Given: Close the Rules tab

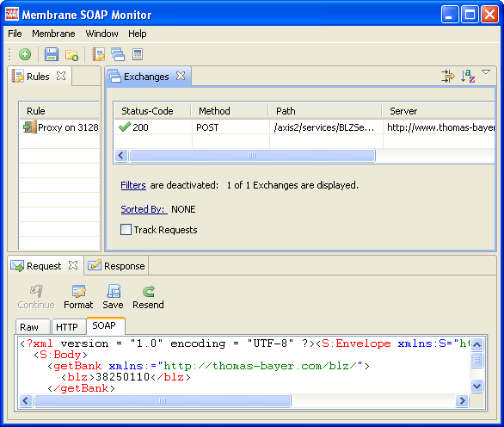Looking at the screenshot, I should pos(61,76).
